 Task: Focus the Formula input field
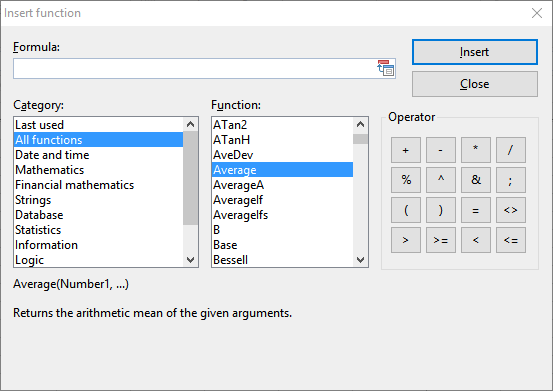[195, 68]
